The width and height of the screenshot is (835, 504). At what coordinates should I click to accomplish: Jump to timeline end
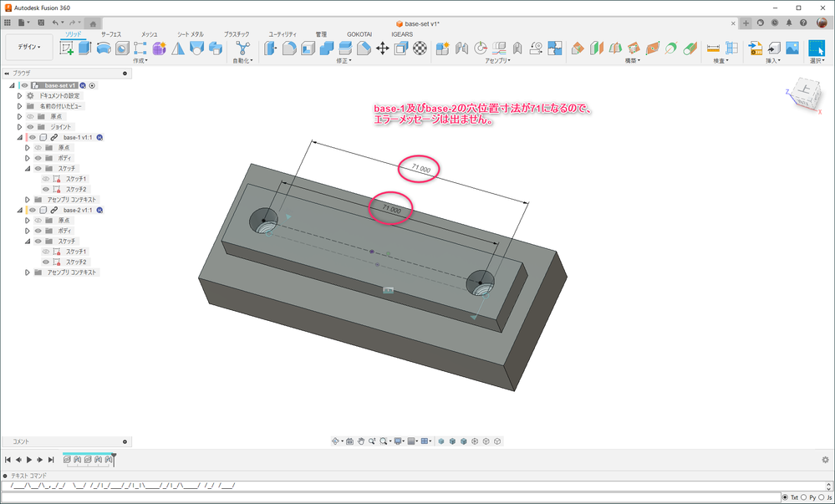[x=51, y=459]
